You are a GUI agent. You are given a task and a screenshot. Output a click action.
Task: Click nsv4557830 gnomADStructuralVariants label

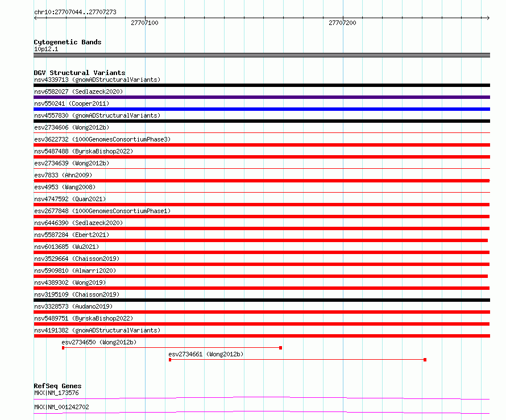[x=97, y=115]
